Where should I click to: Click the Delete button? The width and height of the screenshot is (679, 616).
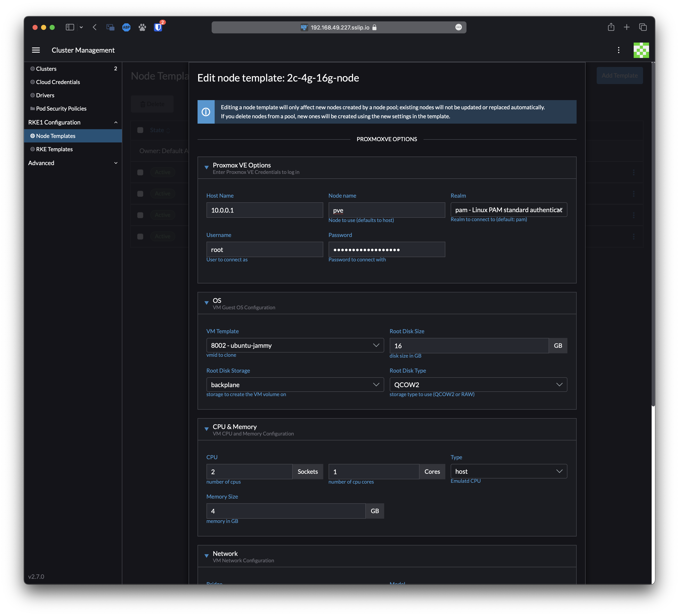point(152,104)
